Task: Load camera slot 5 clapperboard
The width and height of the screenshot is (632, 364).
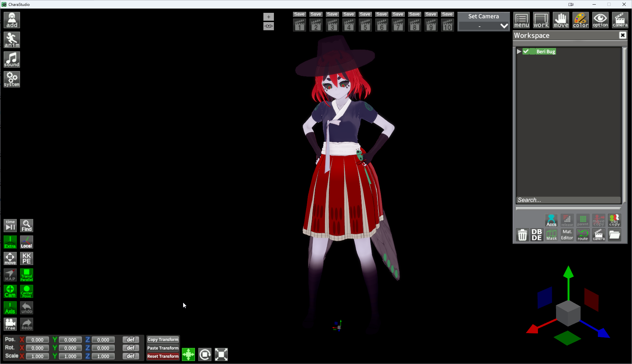Action: click(x=365, y=25)
